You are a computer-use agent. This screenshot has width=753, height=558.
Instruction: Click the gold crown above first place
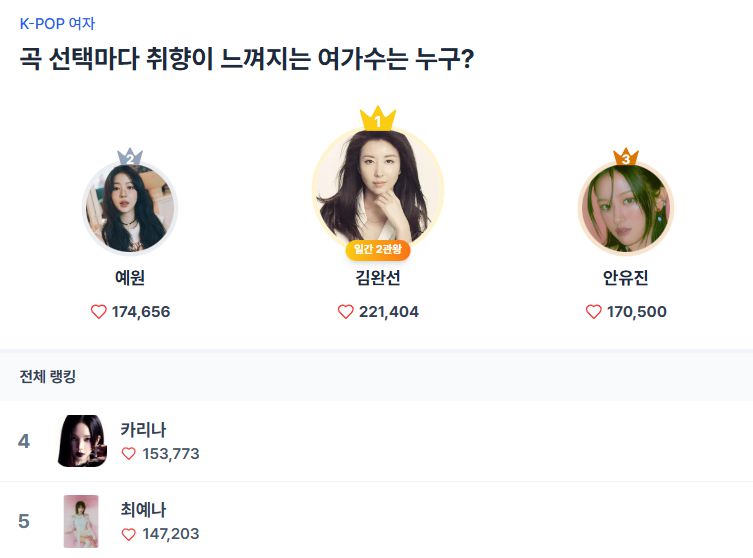(378, 119)
